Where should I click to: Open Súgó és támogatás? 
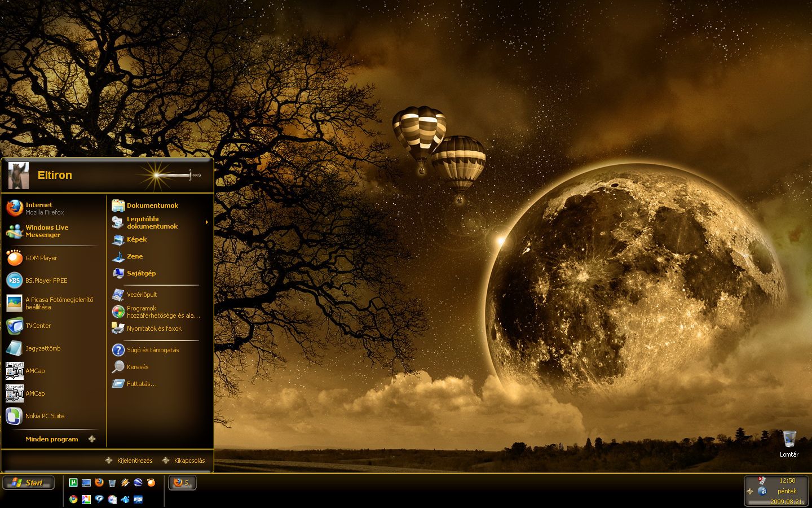coord(160,350)
